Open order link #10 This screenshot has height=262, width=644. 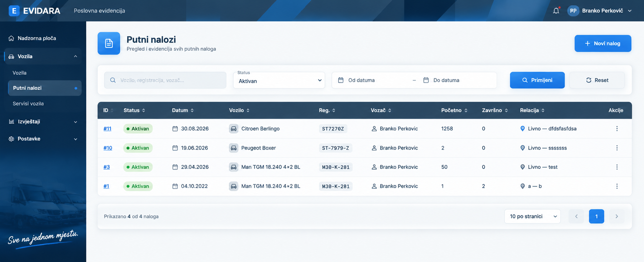pos(108,148)
